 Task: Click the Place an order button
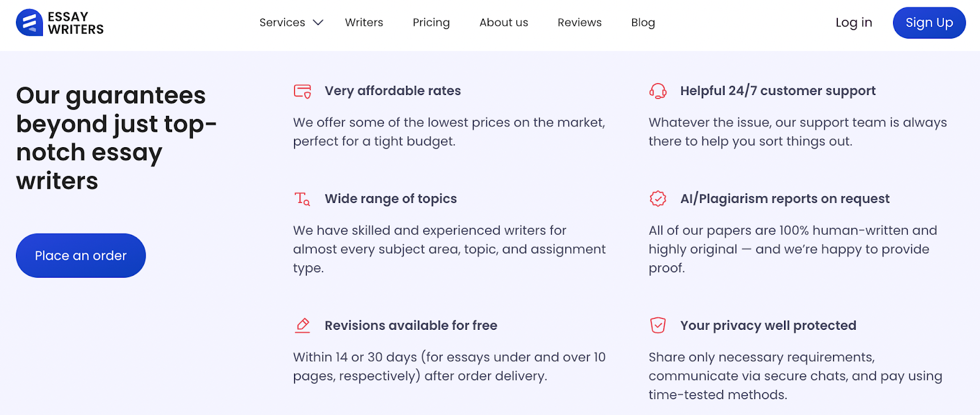click(81, 256)
